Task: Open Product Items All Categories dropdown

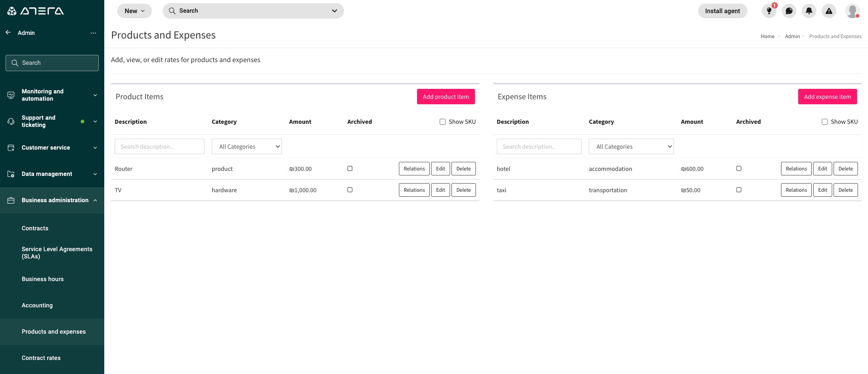Action: click(x=247, y=146)
